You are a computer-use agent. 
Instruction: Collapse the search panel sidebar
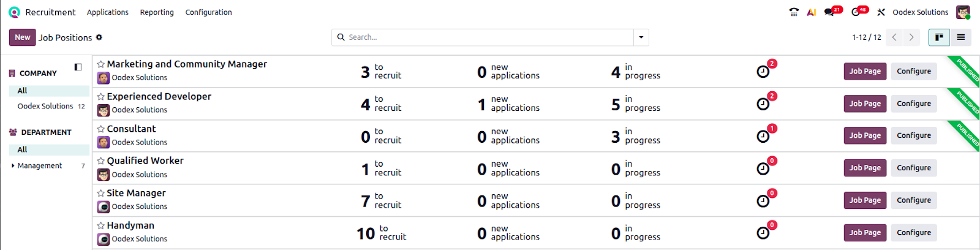click(x=78, y=67)
